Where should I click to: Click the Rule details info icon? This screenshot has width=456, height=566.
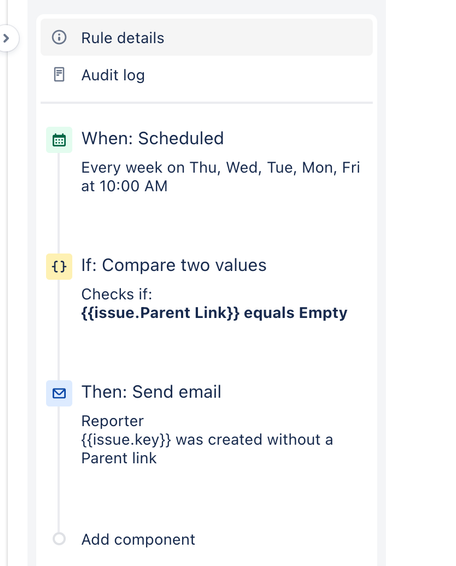(x=59, y=37)
